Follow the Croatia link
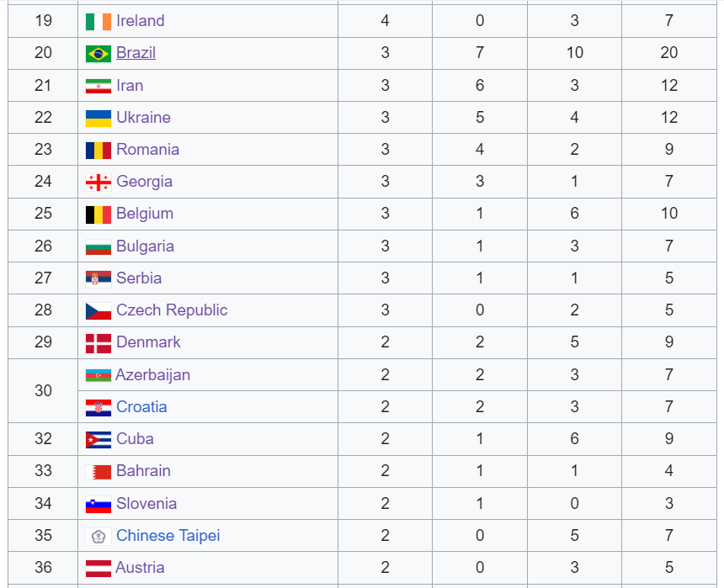This screenshot has height=588, width=724. (x=141, y=407)
